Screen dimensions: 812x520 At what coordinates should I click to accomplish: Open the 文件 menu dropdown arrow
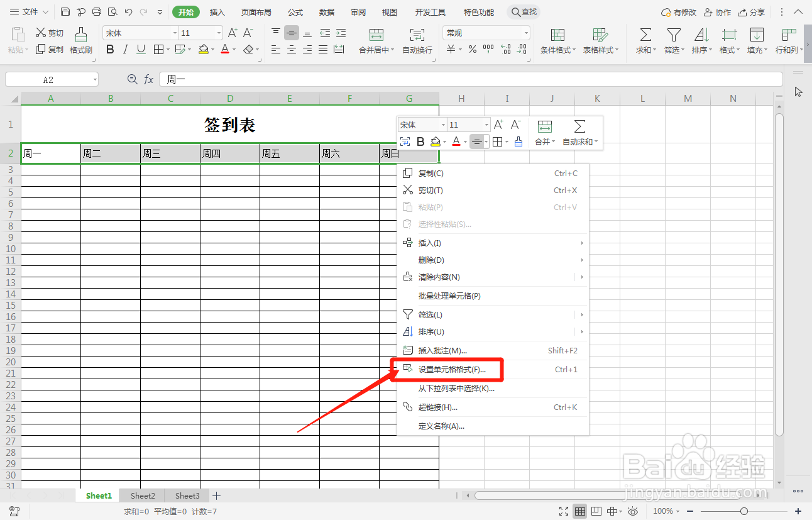tap(45, 13)
